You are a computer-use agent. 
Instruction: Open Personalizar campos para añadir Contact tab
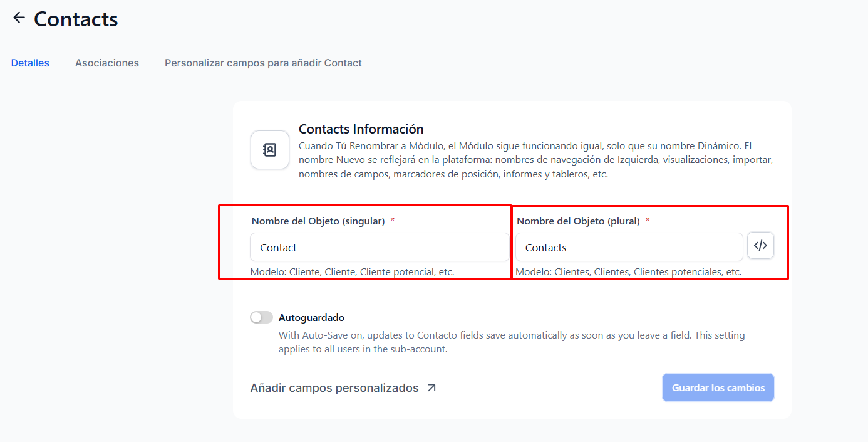(263, 63)
